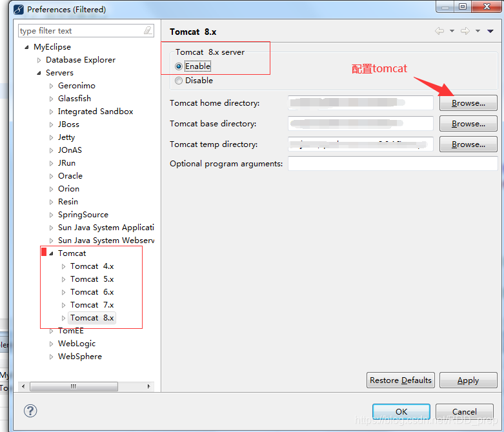Expand the JOnAS server node
Image resolution: width=504 pixels, height=432 pixels.
click(51, 150)
